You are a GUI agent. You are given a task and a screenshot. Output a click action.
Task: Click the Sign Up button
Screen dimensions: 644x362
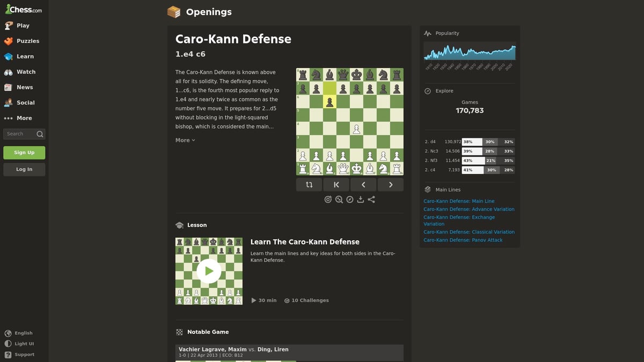coord(24,152)
